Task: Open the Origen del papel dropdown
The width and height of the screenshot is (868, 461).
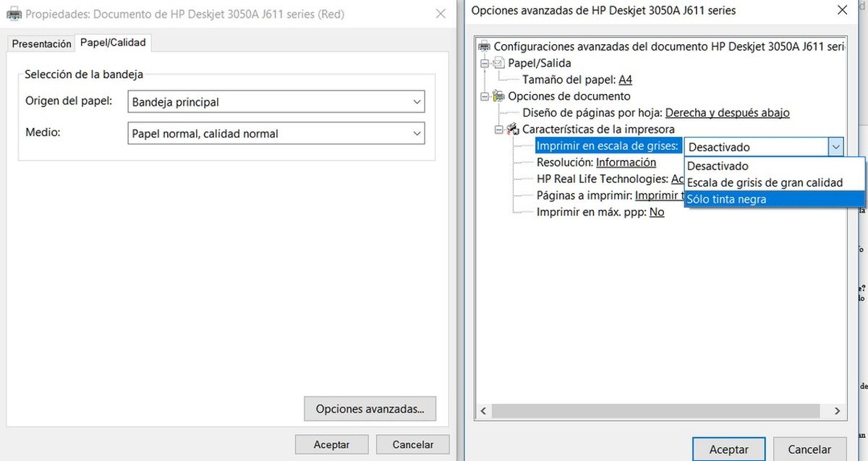Action: tap(417, 102)
